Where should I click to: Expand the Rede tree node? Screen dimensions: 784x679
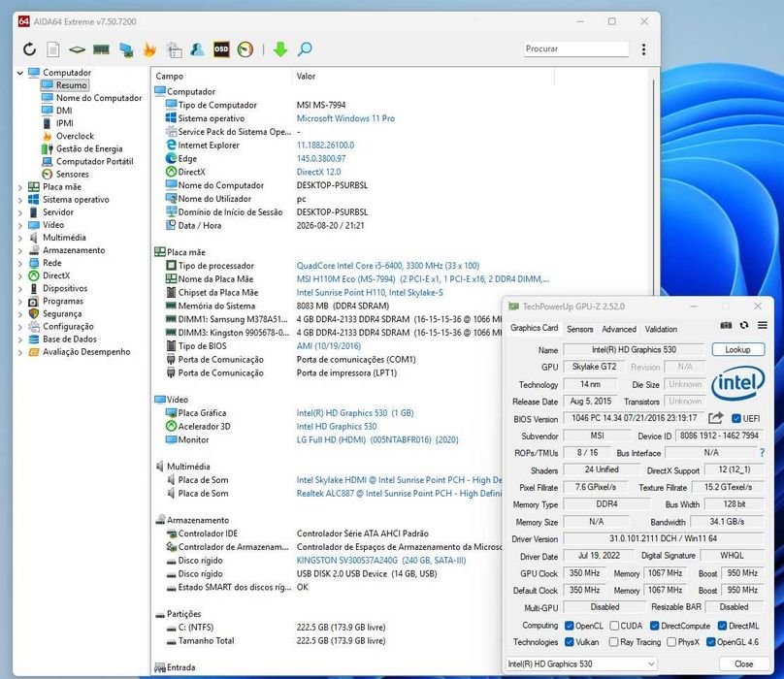click(x=20, y=264)
